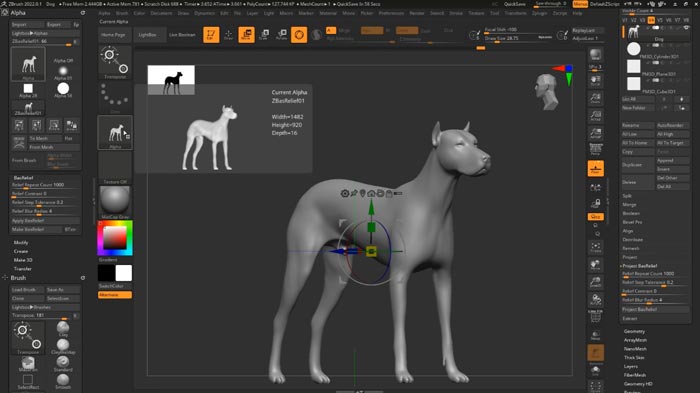Toggle the orange Gizmo 3D circle button
Viewport: 700px width, 393px height.
[299, 34]
